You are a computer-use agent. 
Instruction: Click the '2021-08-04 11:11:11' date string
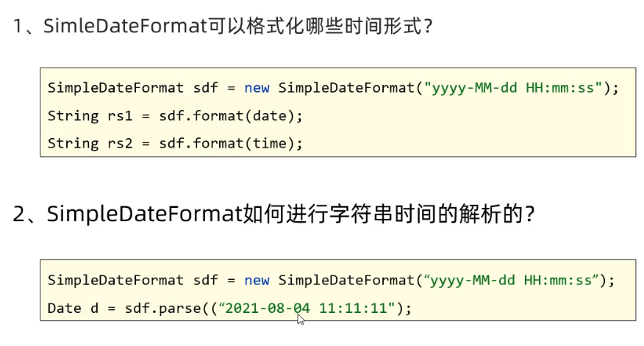click(306, 309)
